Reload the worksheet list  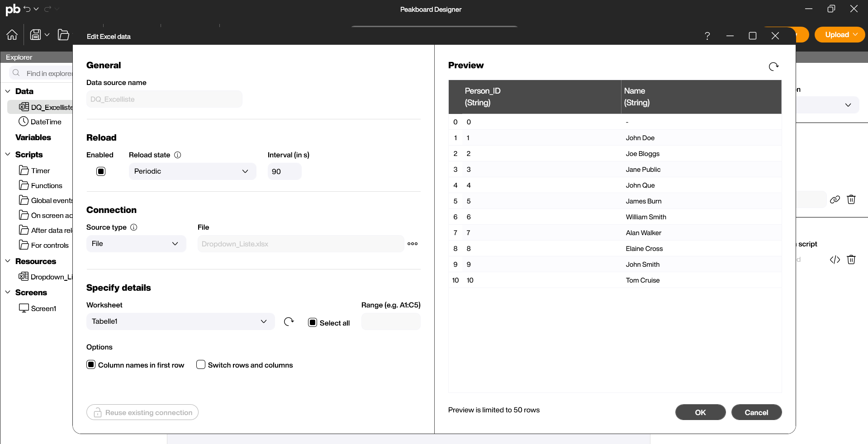[x=289, y=321]
